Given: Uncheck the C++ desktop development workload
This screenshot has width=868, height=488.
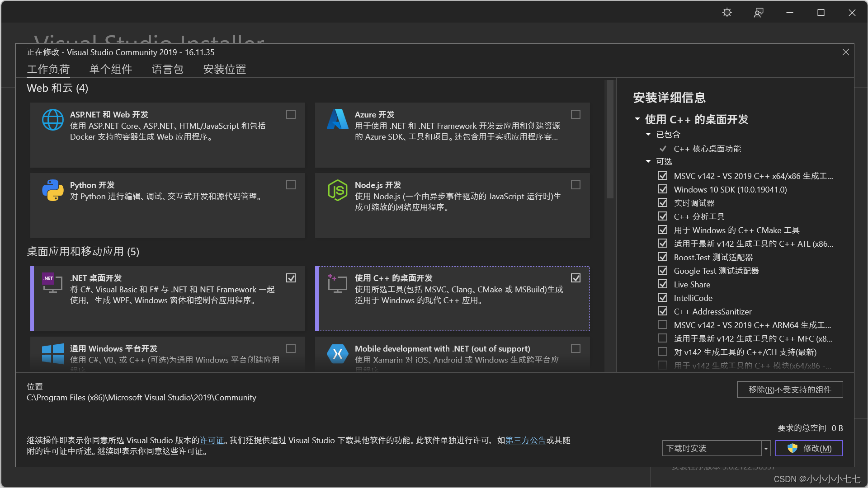Looking at the screenshot, I should point(576,278).
